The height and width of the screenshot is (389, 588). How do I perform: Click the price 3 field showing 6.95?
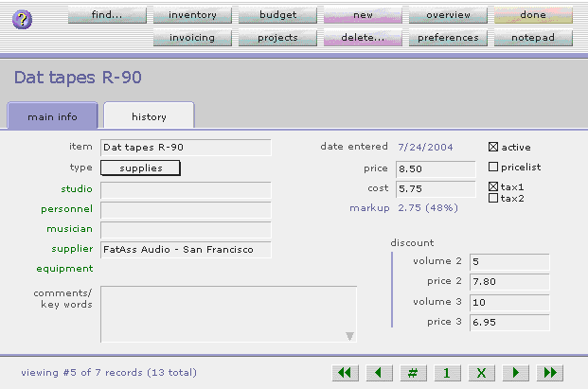(509, 323)
